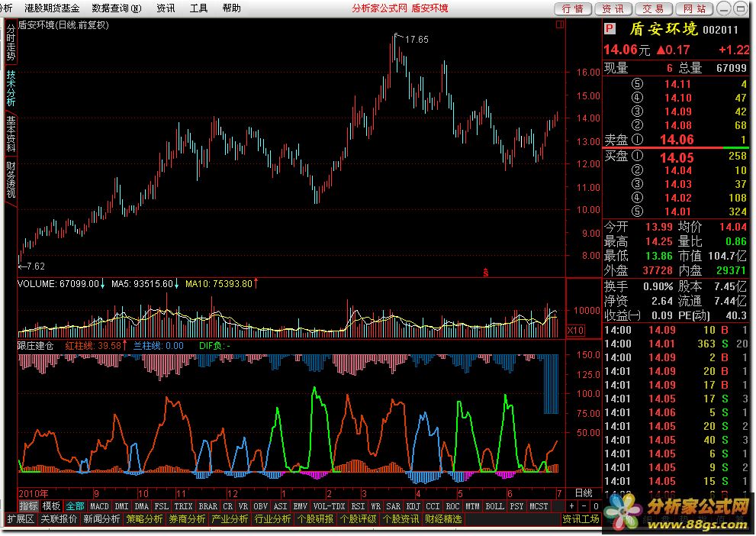Select the EMV indicator

point(300,506)
